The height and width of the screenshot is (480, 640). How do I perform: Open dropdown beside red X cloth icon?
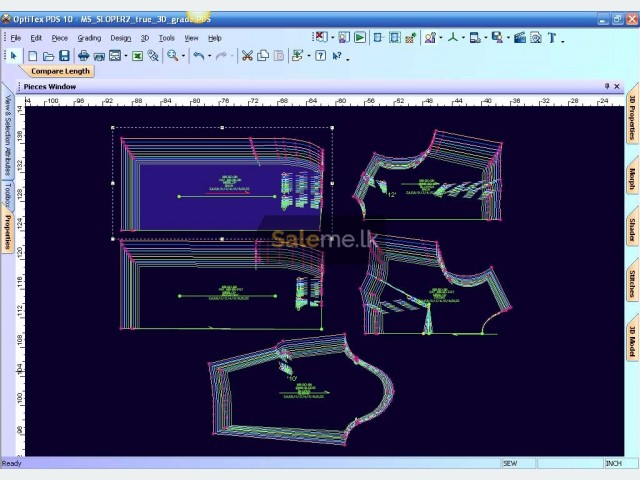332,38
